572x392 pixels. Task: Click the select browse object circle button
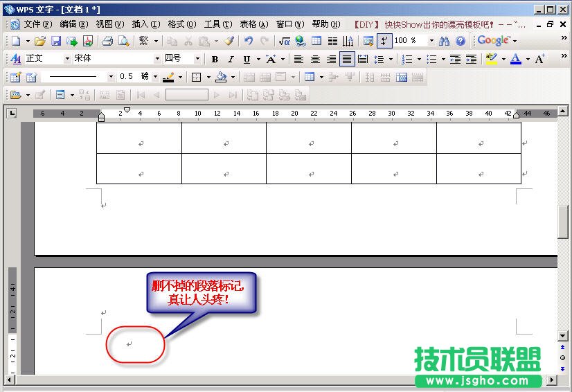point(562,357)
